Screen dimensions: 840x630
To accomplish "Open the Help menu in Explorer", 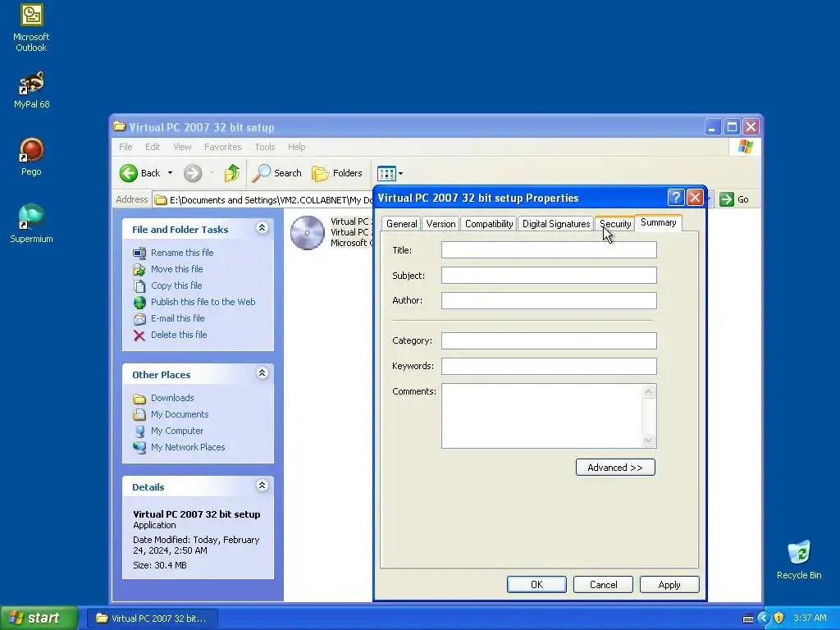I will 296,147.
